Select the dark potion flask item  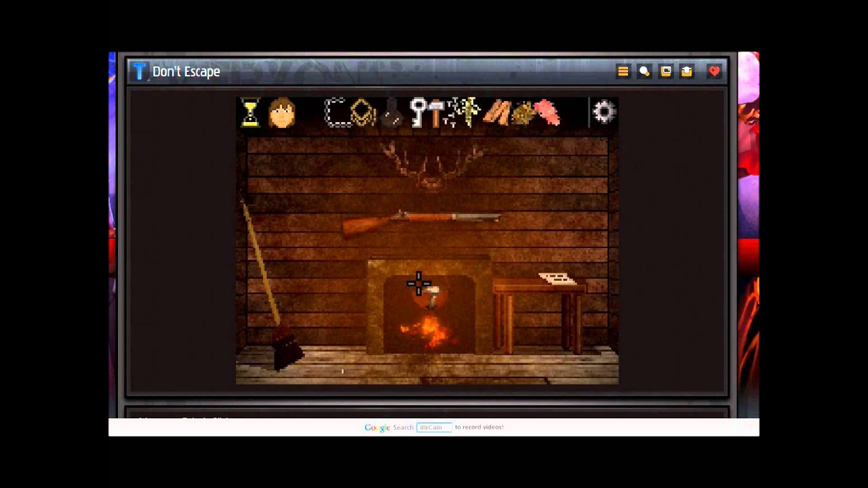pyautogui.click(x=391, y=113)
